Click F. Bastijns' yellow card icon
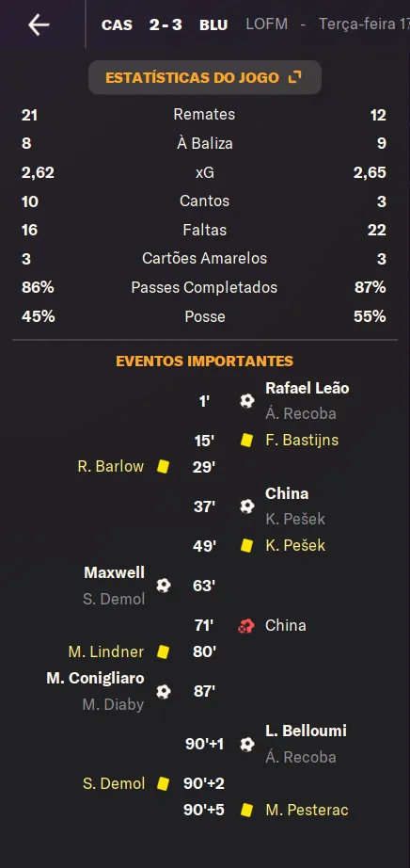Viewport: 410px width, 868px height. (246, 440)
